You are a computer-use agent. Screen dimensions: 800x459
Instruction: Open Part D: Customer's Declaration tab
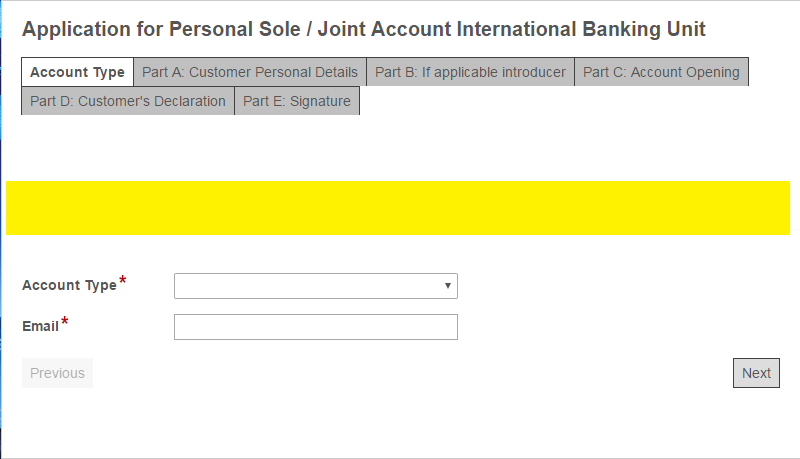point(128,101)
